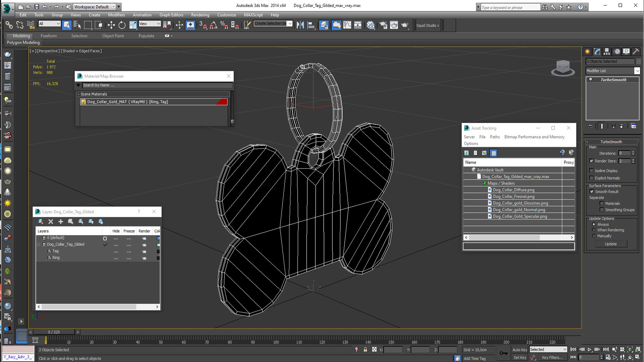This screenshot has width=644, height=362.
Task: Collapse the Scene Materials group
Action: tap(78, 94)
